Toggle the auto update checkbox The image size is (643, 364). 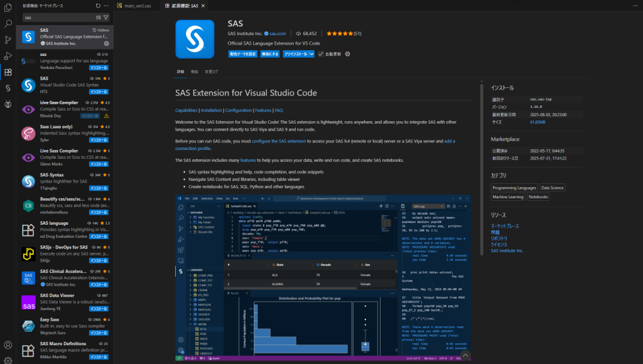click(x=321, y=54)
